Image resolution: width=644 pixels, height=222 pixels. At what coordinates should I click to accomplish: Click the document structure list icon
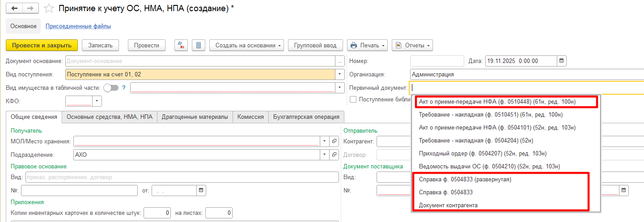pyautogui.click(x=198, y=45)
